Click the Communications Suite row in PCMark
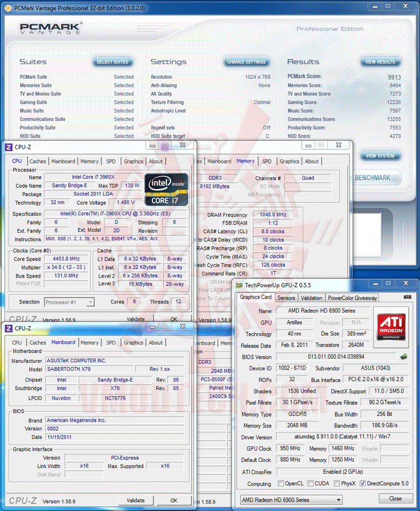 click(x=77, y=119)
